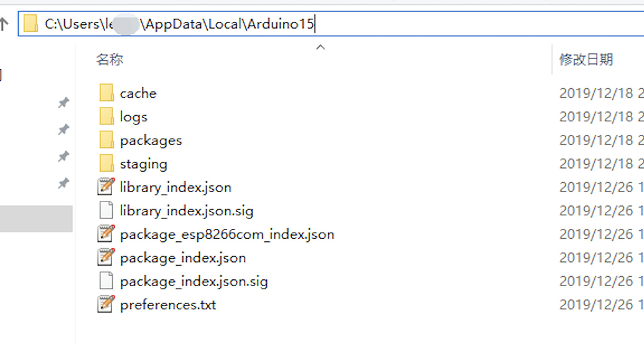Click the first pinned quick access pin
The height and width of the screenshot is (344, 644).
[63, 103]
